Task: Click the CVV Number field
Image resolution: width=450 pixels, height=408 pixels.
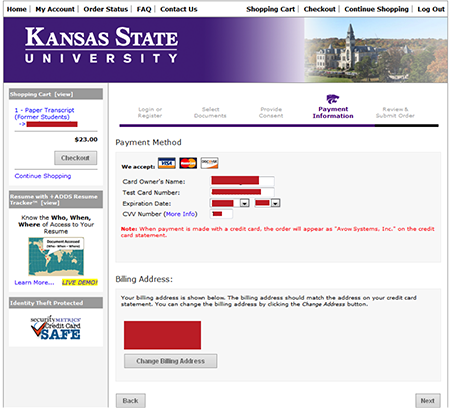Action: click(221, 214)
